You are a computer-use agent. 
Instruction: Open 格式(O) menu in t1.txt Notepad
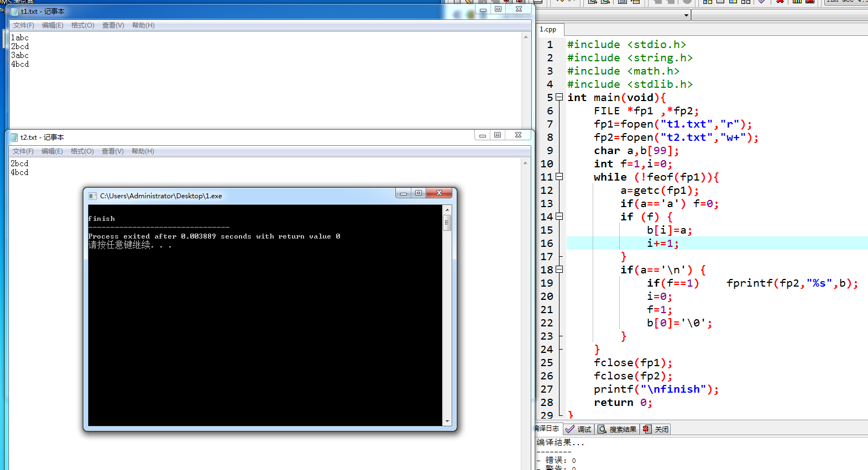coord(83,25)
